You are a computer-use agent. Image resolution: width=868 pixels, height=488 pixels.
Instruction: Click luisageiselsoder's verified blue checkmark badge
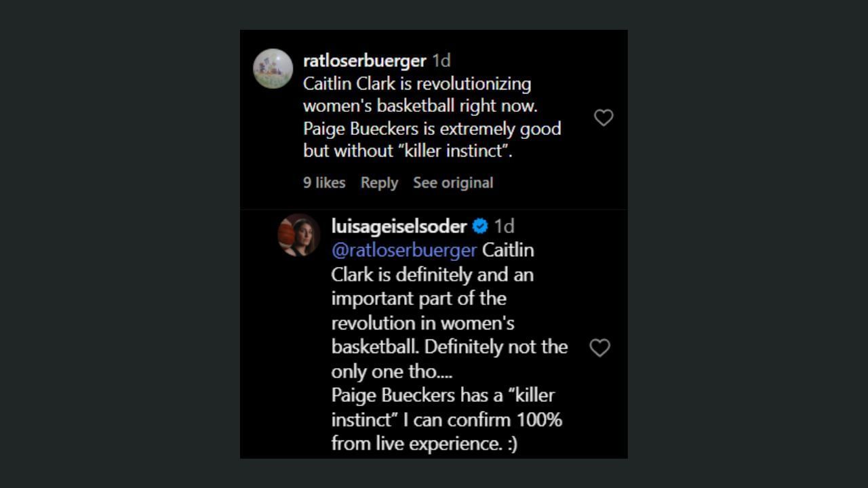(x=480, y=226)
